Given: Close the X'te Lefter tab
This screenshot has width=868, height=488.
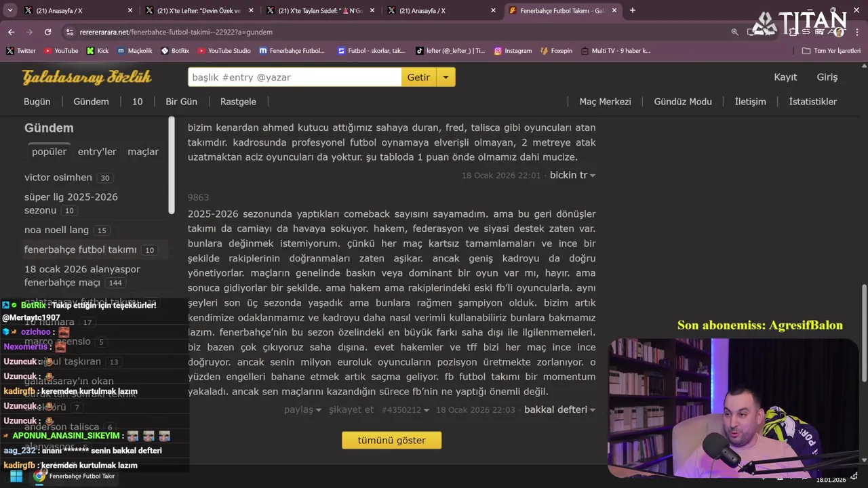Looking at the screenshot, I should [251, 10].
